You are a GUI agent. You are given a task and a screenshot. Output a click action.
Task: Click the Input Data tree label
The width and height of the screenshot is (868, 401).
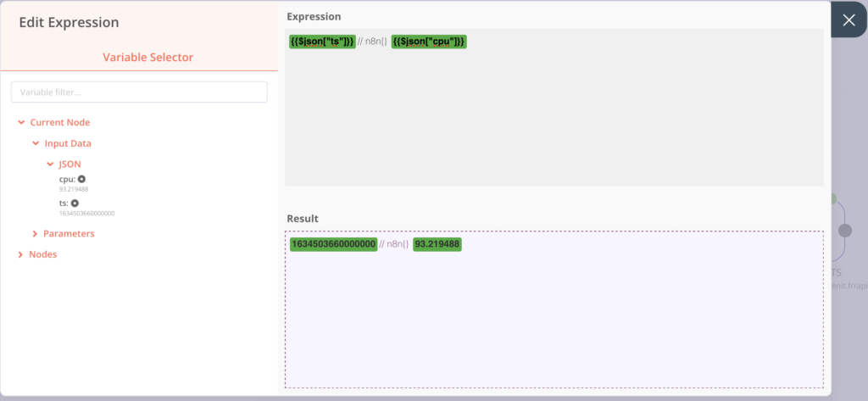click(68, 143)
